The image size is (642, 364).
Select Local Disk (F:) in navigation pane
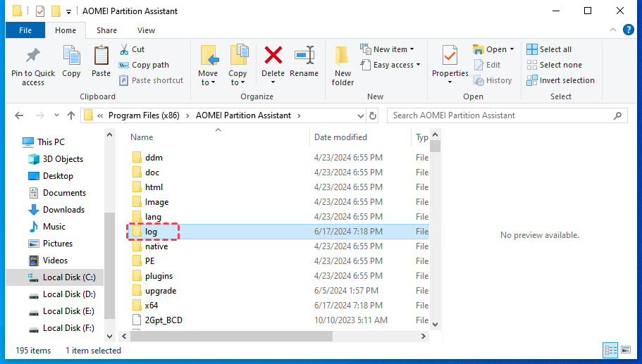click(x=61, y=328)
